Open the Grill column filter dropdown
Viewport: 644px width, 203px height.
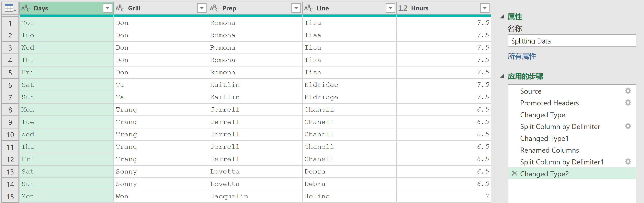(x=201, y=8)
